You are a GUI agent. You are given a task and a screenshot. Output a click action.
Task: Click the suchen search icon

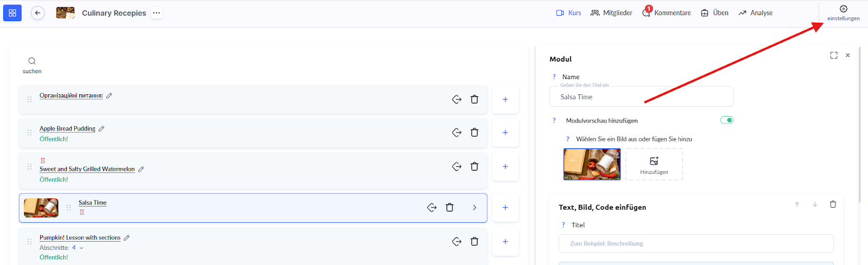coord(32,61)
